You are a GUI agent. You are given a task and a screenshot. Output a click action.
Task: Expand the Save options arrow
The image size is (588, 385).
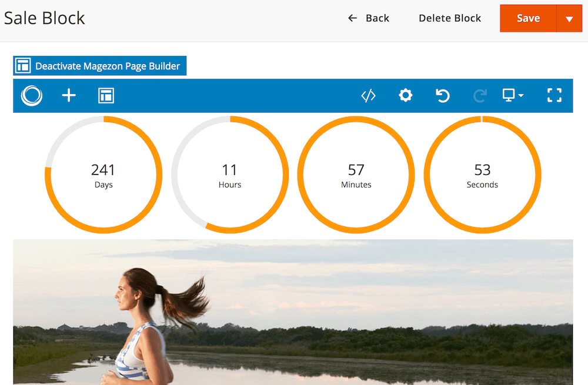(x=569, y=18)
